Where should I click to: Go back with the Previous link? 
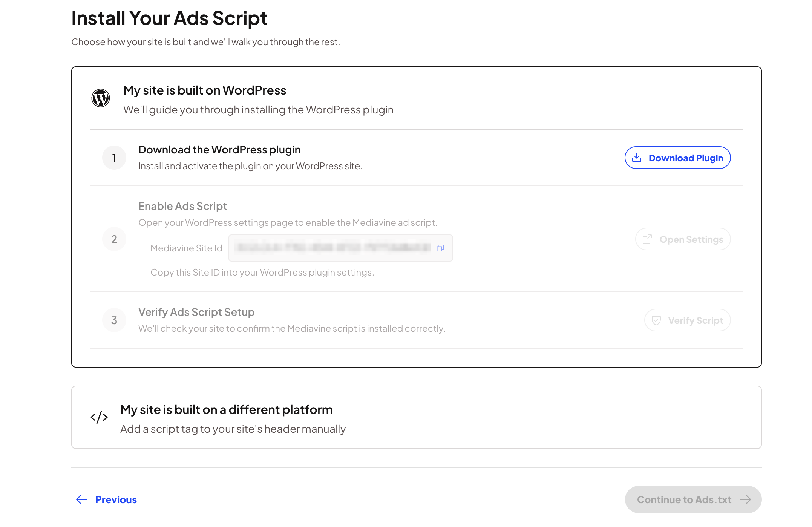[106, 499]
